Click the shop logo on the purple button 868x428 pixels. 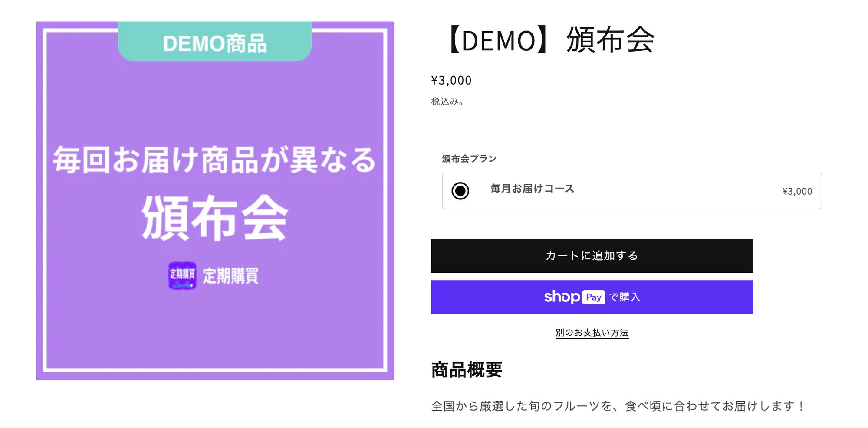(562, 297)
